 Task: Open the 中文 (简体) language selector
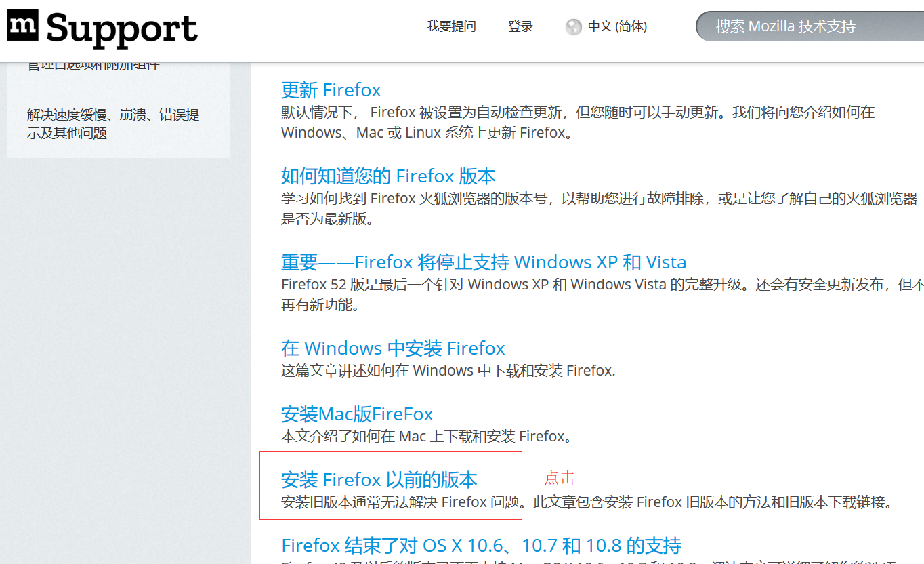click(x=617, y=26)
